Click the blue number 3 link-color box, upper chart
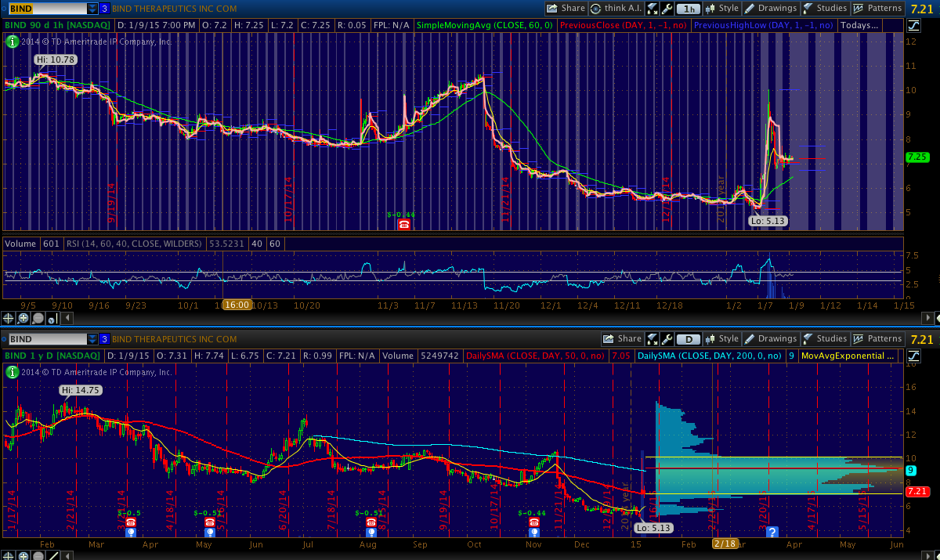This screenshot has width=940, height=560. 104,9
